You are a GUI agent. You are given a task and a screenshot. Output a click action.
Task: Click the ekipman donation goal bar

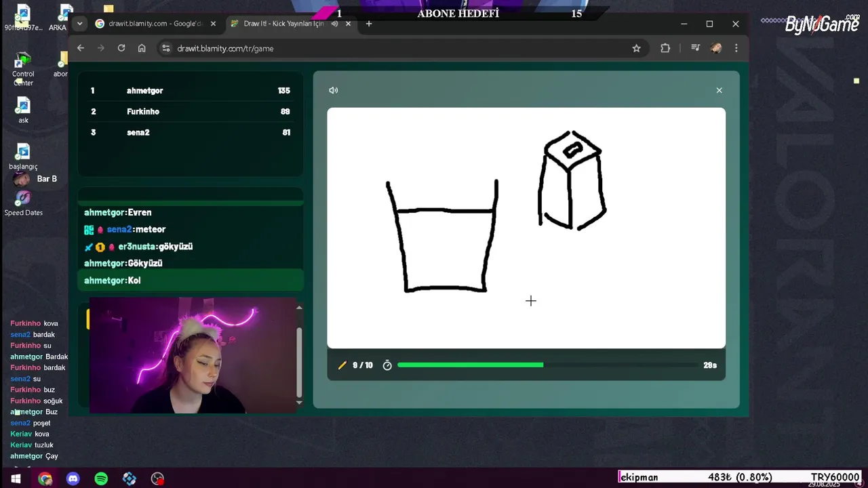coord(740,477)
